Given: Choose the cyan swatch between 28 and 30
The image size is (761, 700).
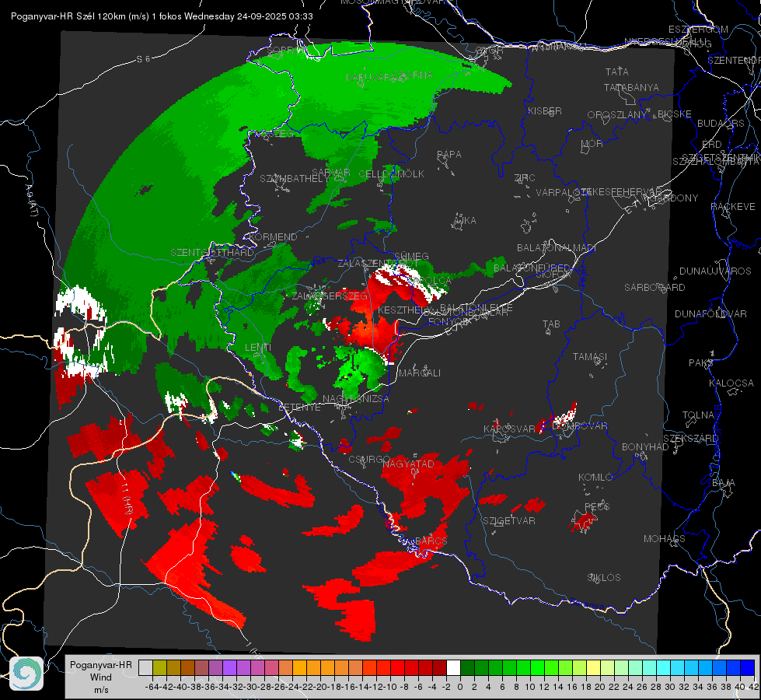Looking at the screenshot, I should point(664,667).
